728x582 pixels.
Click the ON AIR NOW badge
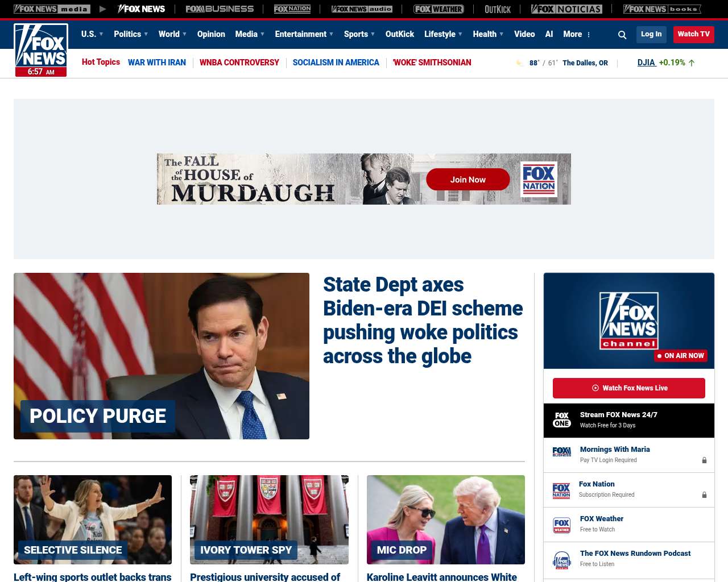coord(681,356)
